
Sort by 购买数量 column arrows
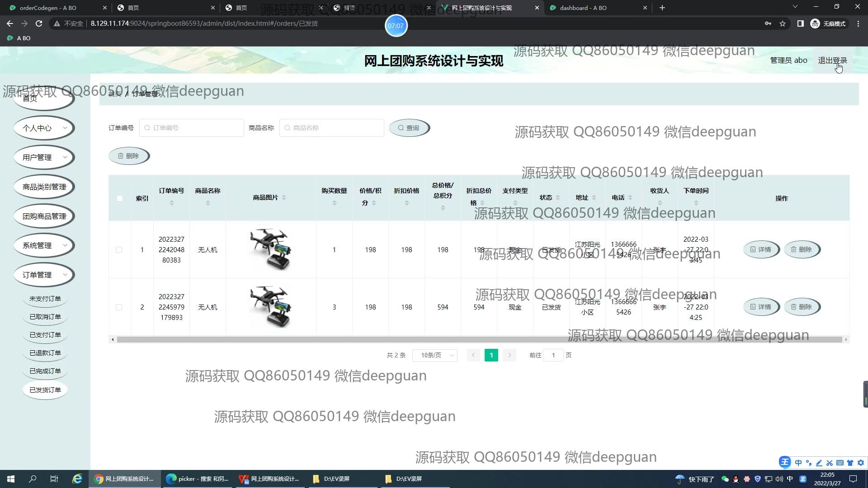point(334,203)
